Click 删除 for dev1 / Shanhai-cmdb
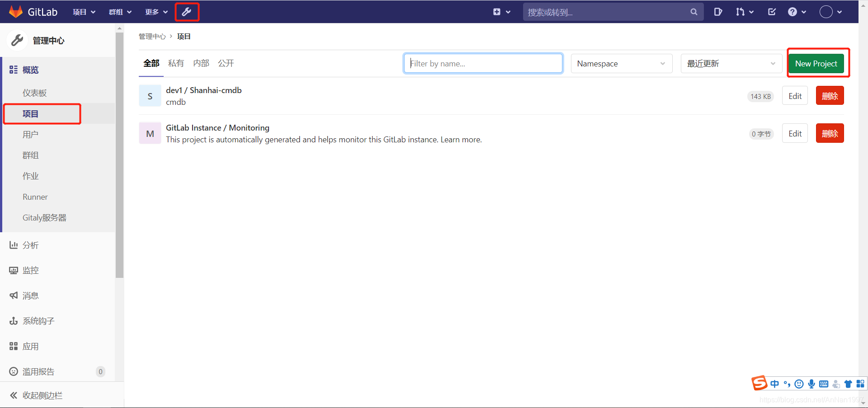 click(830, 96)
